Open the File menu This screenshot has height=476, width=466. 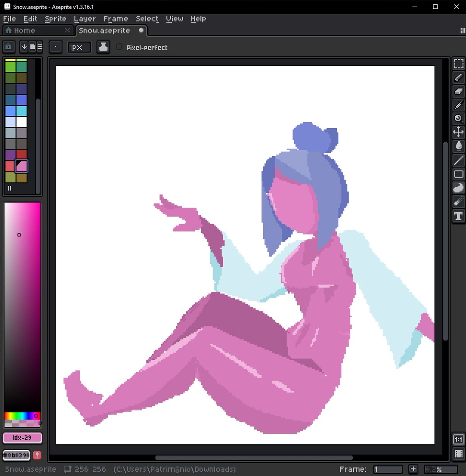tap(10, 19)
